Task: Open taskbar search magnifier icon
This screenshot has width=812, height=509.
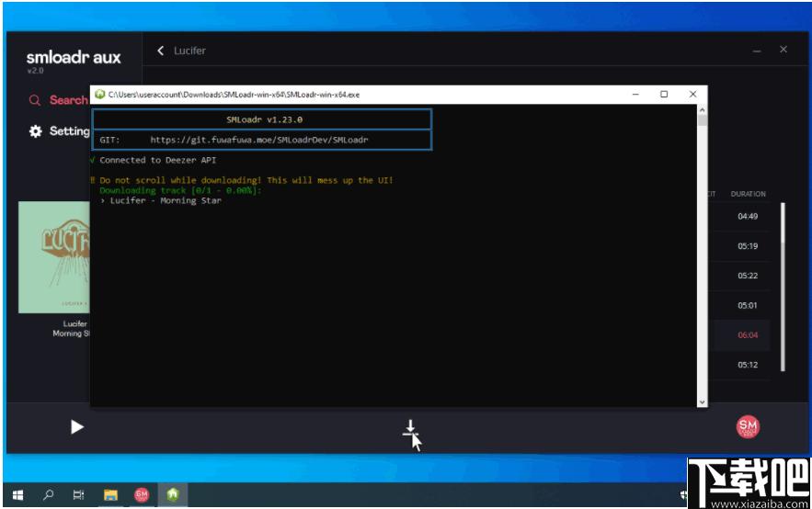Action: tap(49, 495)
